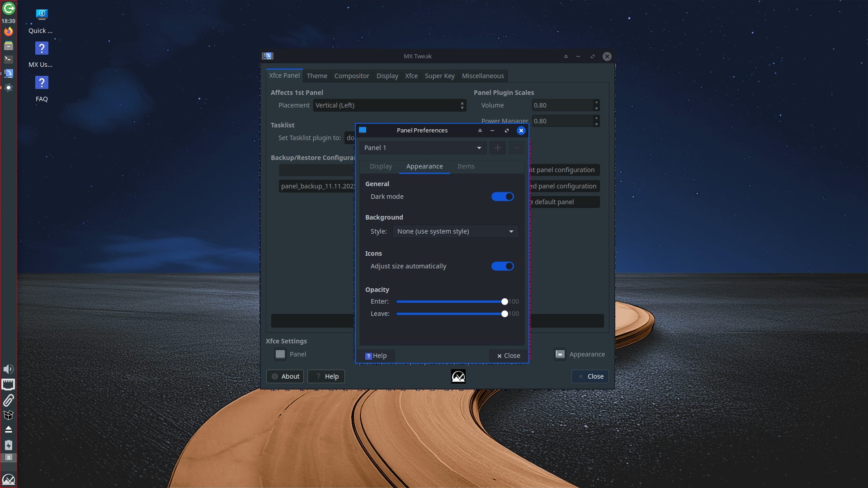
Task: Click the Help button in MX Tweak
Action: coord(326,376)
